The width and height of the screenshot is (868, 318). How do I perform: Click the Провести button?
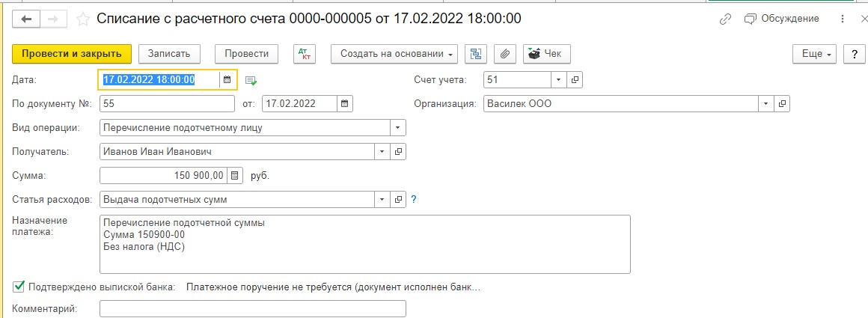(246, 54)
